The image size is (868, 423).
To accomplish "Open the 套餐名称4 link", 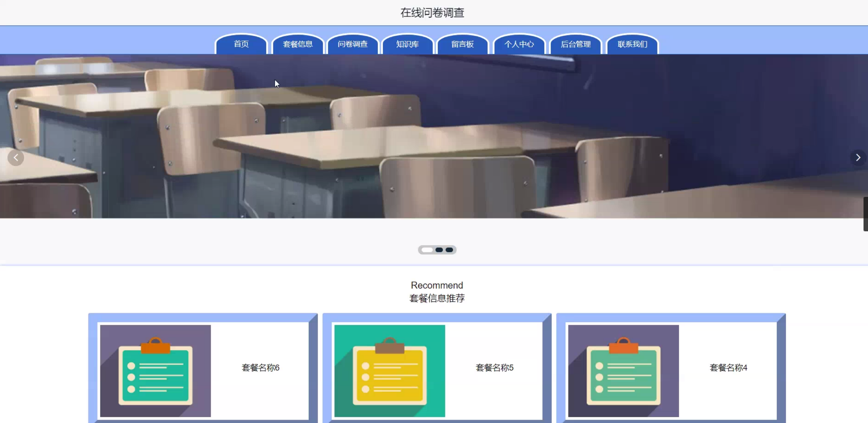I will (x=728, y=368).
